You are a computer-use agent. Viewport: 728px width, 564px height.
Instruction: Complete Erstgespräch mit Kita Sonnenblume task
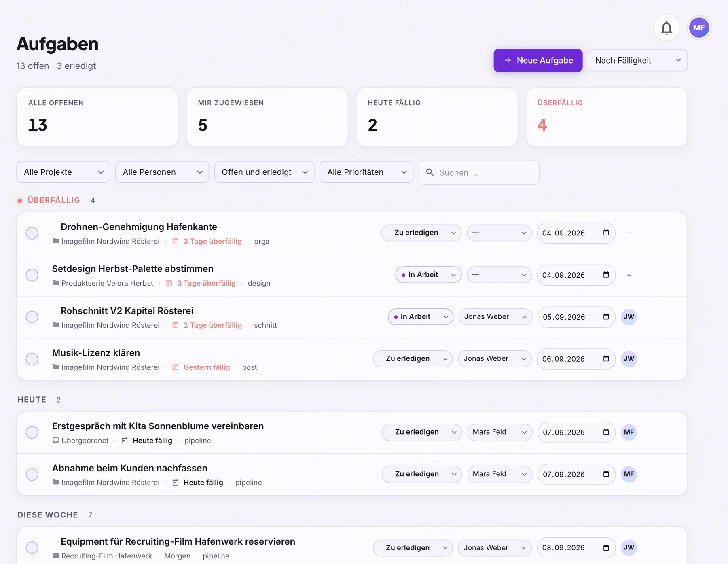(32, 432)
